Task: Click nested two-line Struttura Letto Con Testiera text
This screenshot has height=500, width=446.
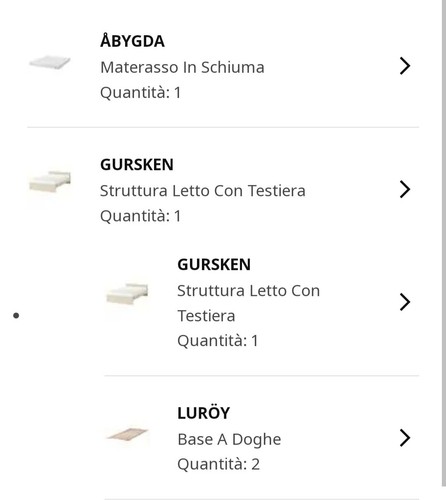Action: click(249, 303)
